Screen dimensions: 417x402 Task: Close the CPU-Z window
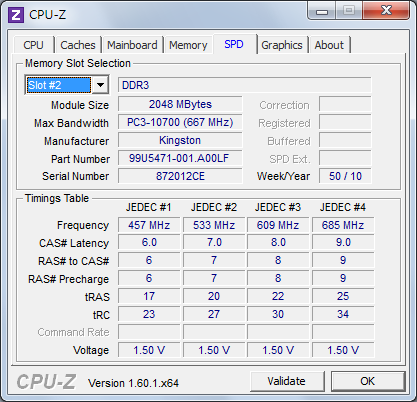point(386,11)
